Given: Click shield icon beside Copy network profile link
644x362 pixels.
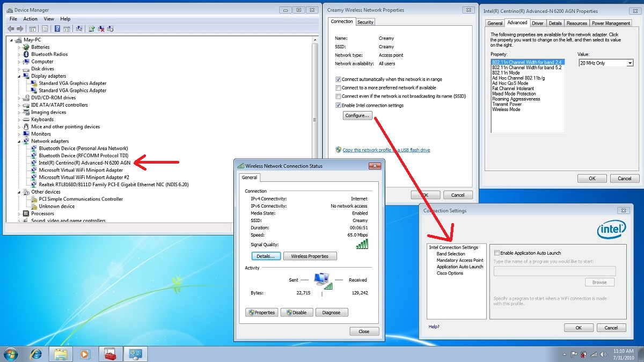Looking at the screenshot, I should point(338,150).
